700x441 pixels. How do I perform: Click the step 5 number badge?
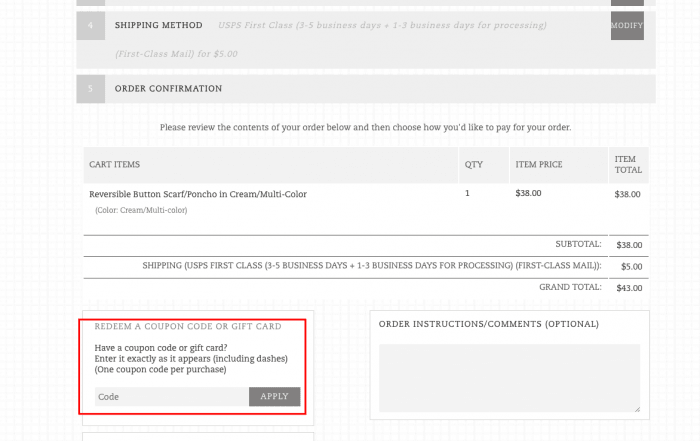tap(89, 89)
